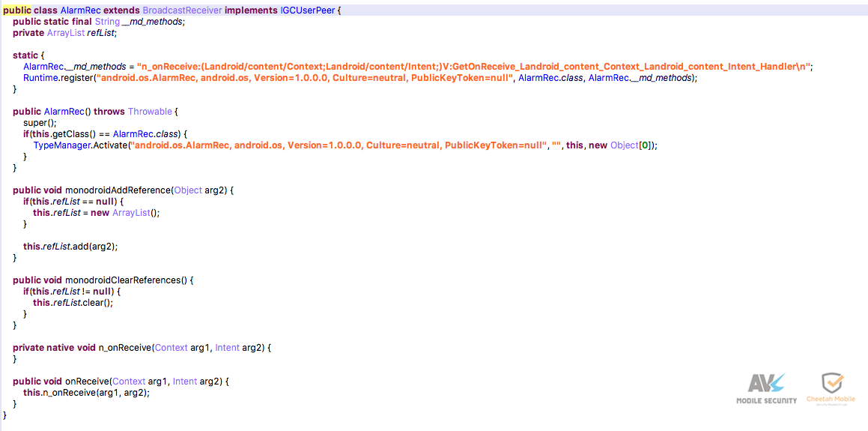
Task: Click the TypeManager.Activate call
Action: pyautogui.click(x=80, y=145)
